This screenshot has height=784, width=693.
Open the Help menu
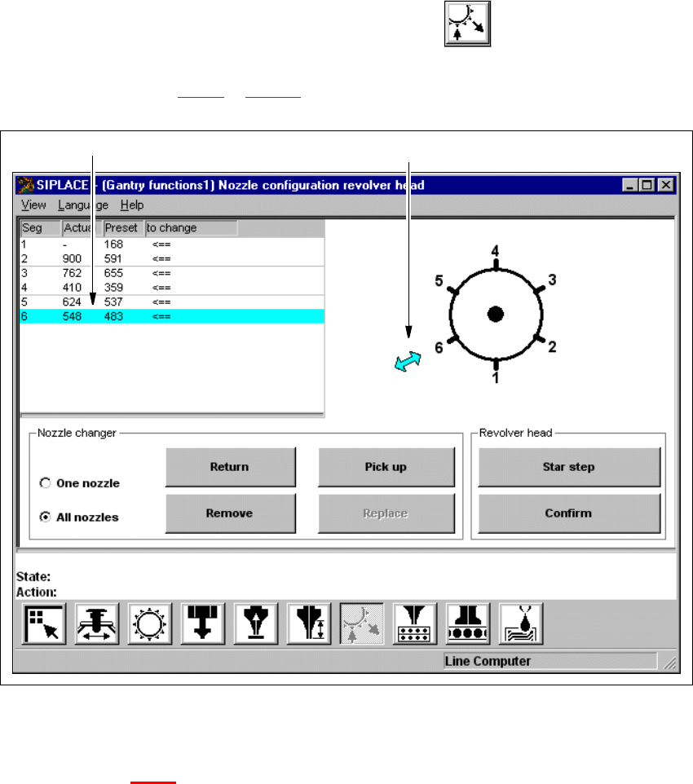(x=132, y=205)
